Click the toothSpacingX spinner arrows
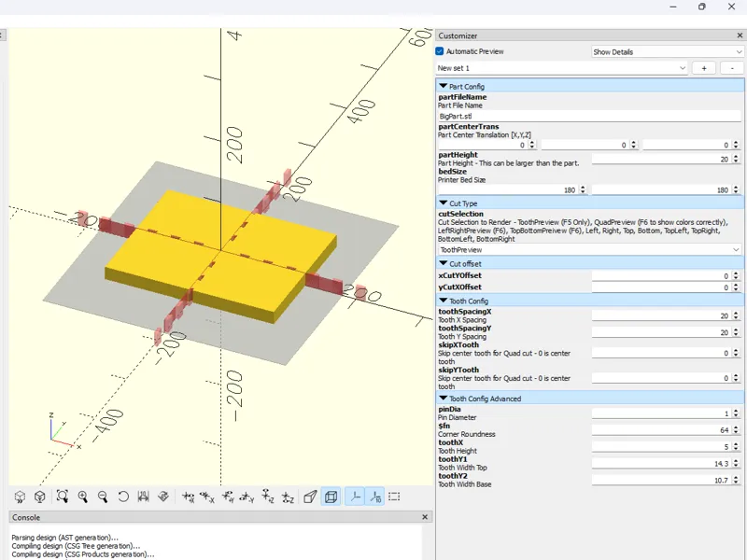Image resolution: width=747 pixels, height=560 pixels. [x=736, y=315]
